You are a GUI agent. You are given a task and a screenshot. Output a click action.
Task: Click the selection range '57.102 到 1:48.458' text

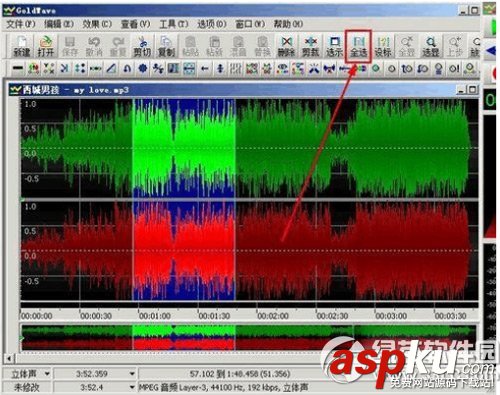tap(240, 374)
